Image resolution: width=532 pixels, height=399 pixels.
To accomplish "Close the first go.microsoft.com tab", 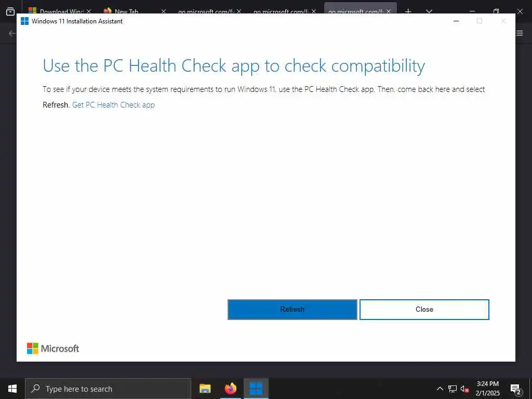I will (x=239, y=11).
